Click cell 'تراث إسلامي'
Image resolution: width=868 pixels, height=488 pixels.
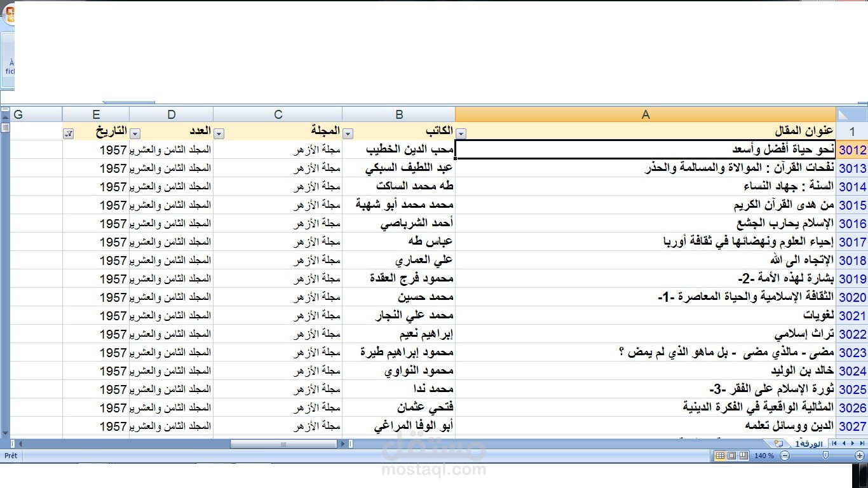pyautogui.click(x=646, y=334)
